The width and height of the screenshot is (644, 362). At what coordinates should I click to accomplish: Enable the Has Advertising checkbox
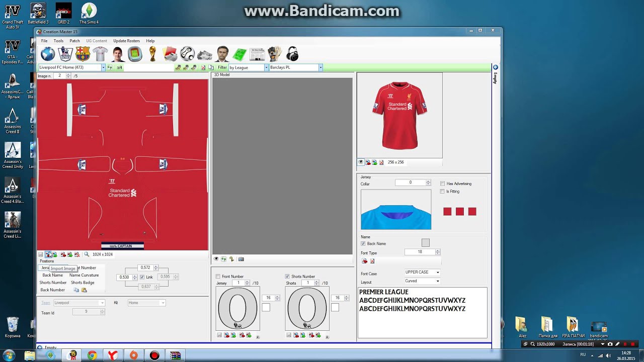[442, 184]
